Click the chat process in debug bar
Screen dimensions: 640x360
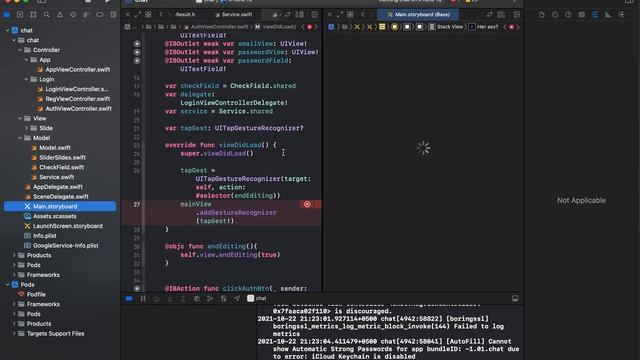[x=257, y=299]
